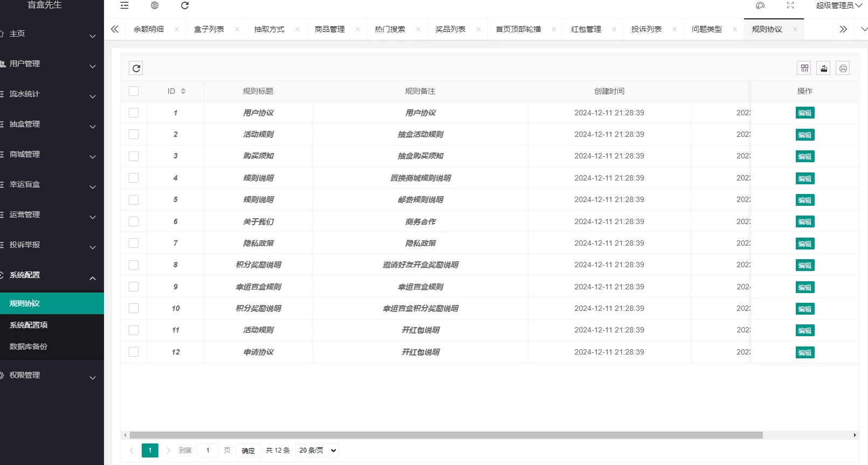The height and width of the screenshot is (465, 868).
Task: Click the print table icon
Action: [843, 68]
